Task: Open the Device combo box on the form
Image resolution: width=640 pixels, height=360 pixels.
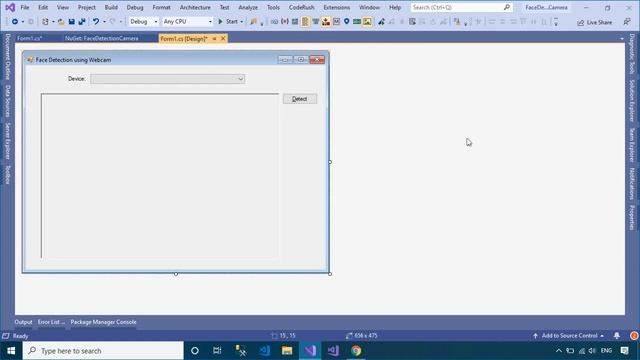Action: [x=167, y=79]
